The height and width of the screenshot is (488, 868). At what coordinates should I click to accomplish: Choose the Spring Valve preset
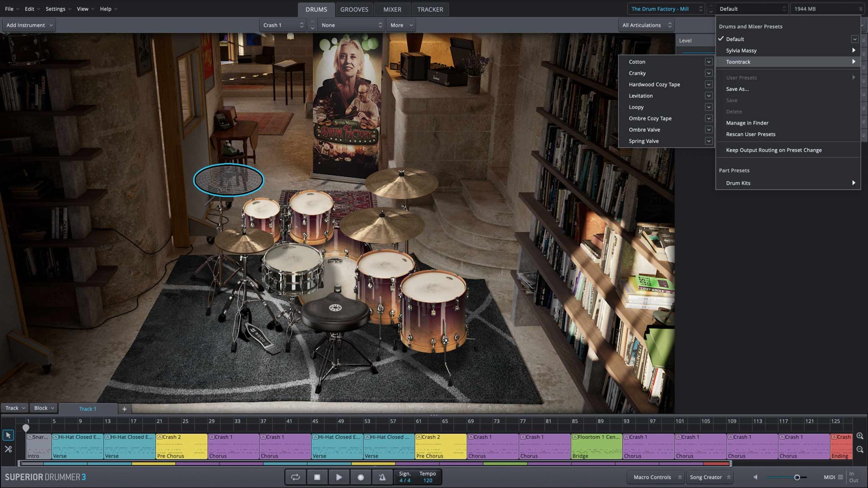[x=643, y=141]
